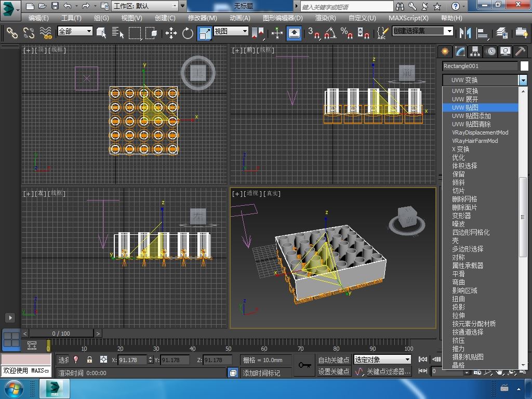Open the 选定对象 key filter dropdown
The height and width of the screenshot is (399, 532).
pyautogui.click(x=382, y=360)
